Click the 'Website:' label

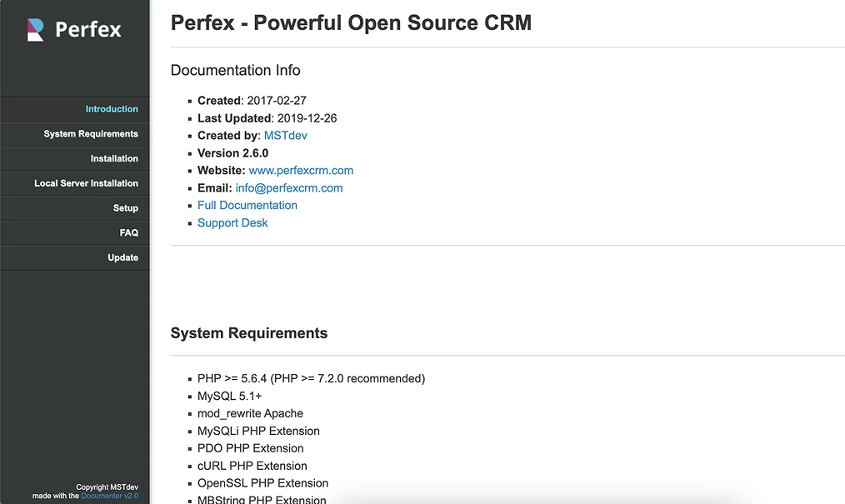pyautogui.click(x=221, y=171)
